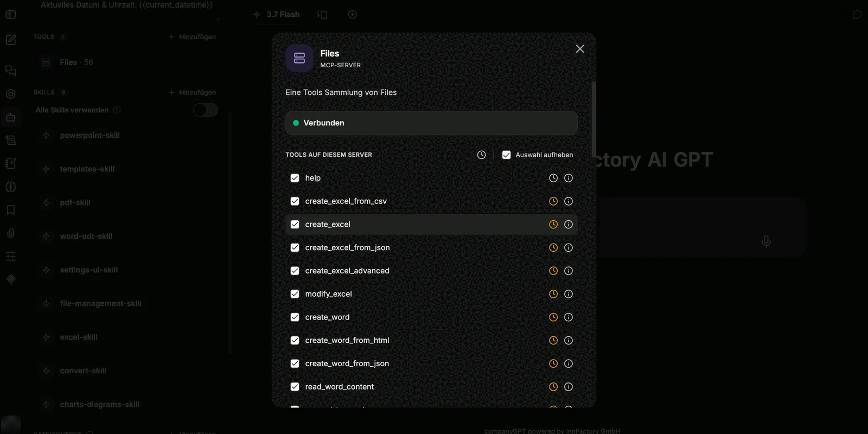Click the microphone icon in chat input

click(x=766, y=241)
